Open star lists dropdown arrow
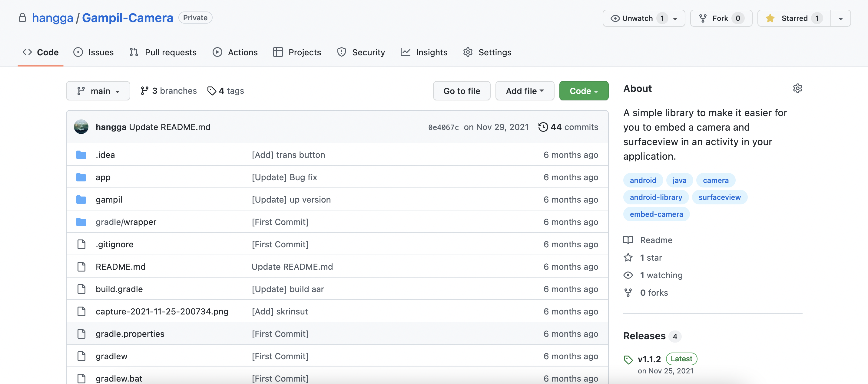 [841, 18]
